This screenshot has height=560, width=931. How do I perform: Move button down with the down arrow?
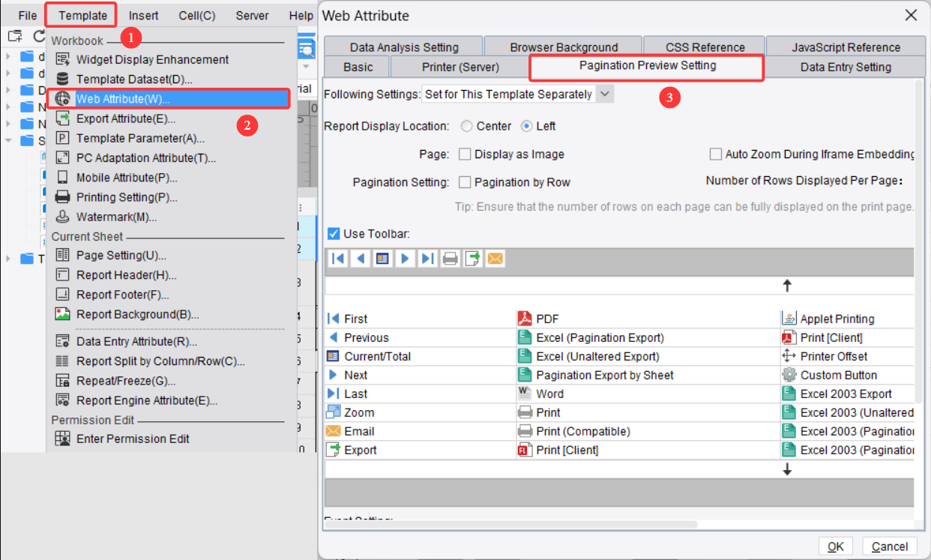pos(787,470)
